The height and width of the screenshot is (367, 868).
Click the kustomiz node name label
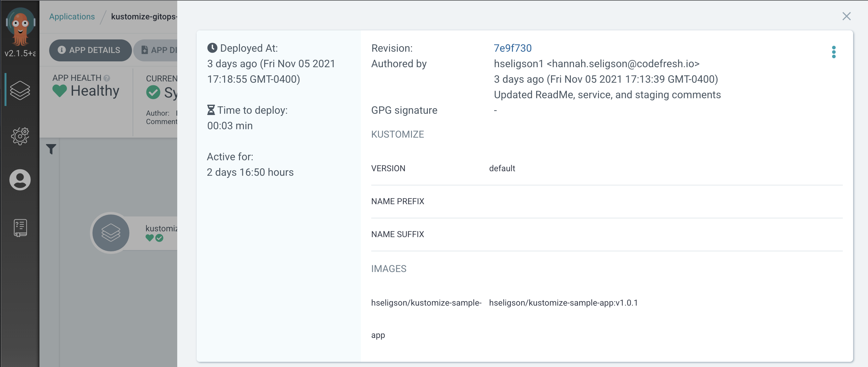[161, 228]
